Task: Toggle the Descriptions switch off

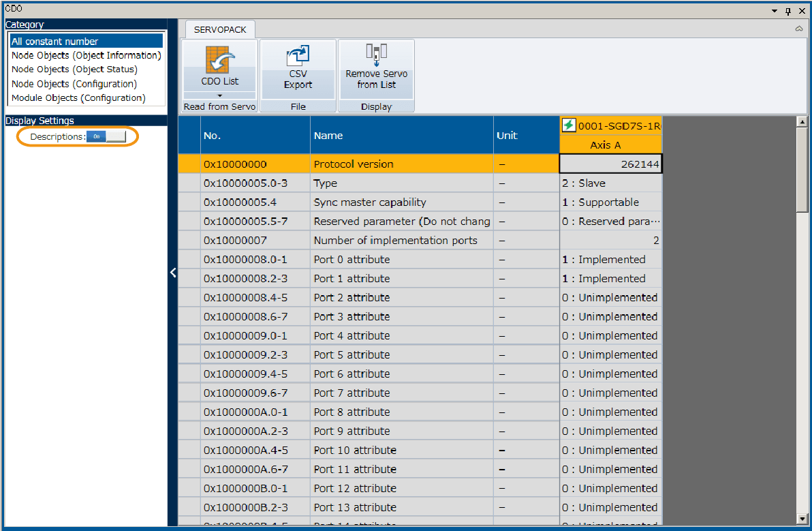Action: click(x=106, y=136)
